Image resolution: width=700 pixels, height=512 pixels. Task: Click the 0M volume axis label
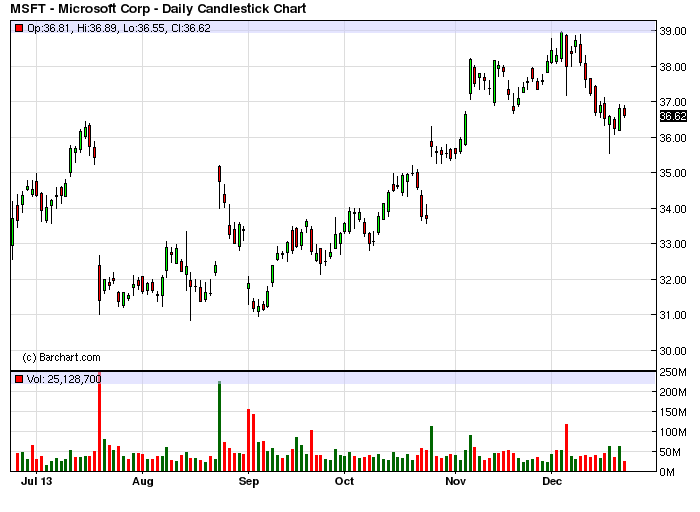(667, 472)
